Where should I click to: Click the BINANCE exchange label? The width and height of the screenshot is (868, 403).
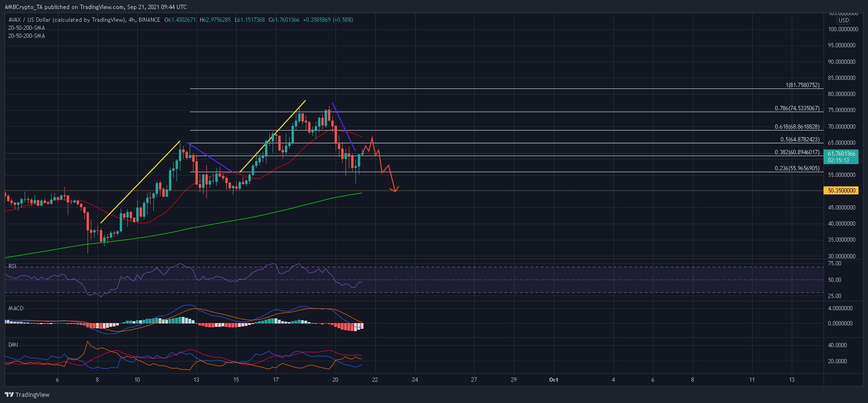tap(150, 20)
